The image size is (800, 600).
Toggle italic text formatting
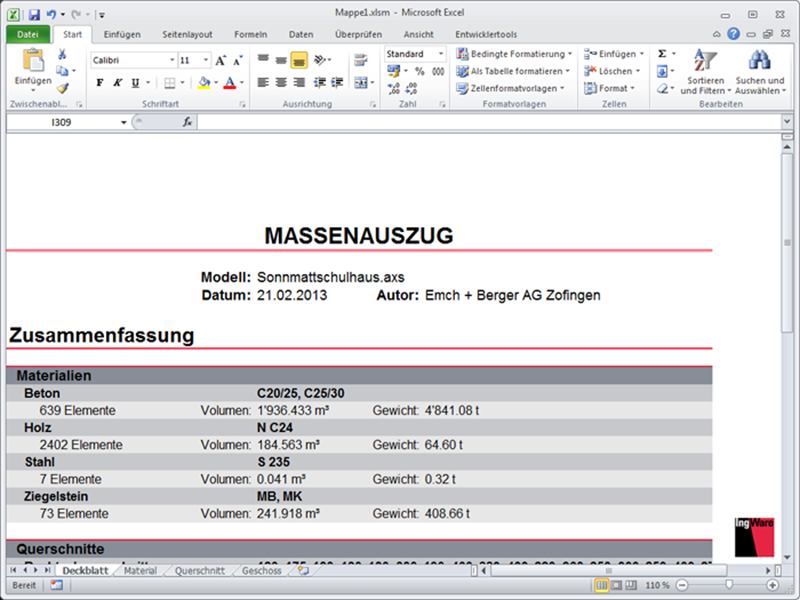click(x=117, y=83)
